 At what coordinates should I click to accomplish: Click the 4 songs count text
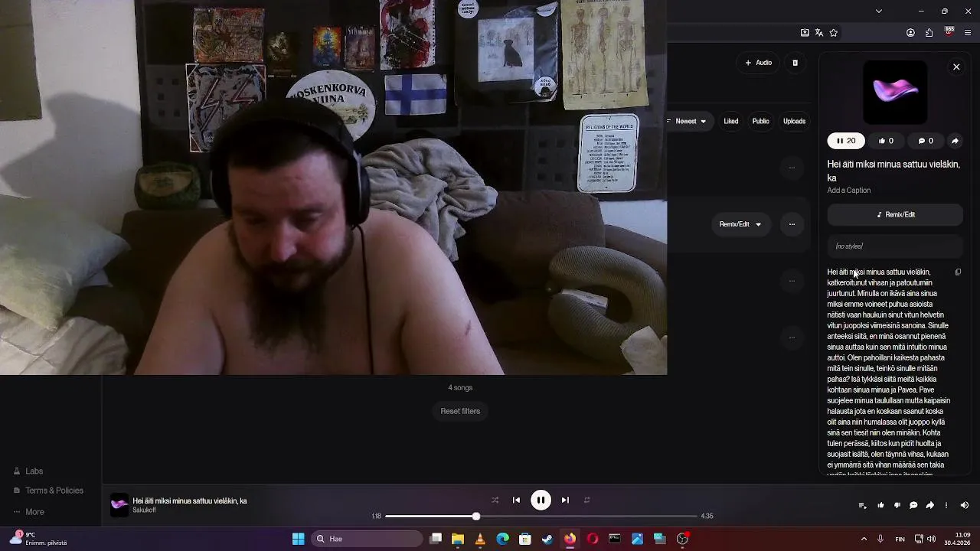click(x=460, y=388)
